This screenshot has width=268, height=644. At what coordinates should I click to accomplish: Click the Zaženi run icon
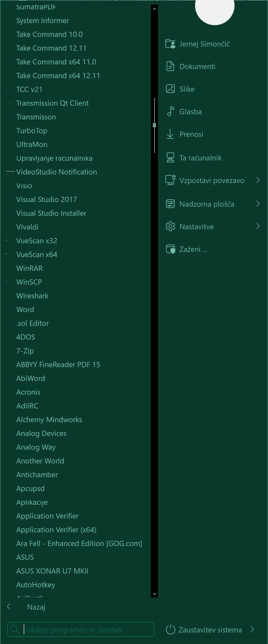point(170,249)
